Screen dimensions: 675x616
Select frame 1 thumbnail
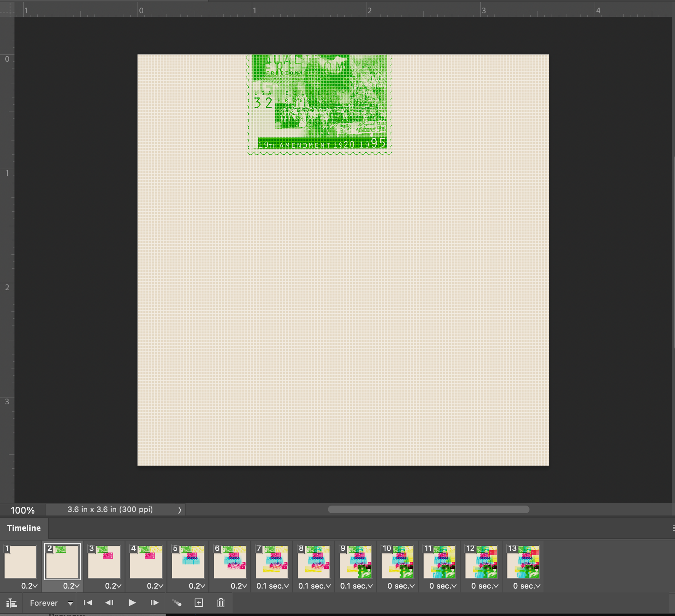pos(21,562)
